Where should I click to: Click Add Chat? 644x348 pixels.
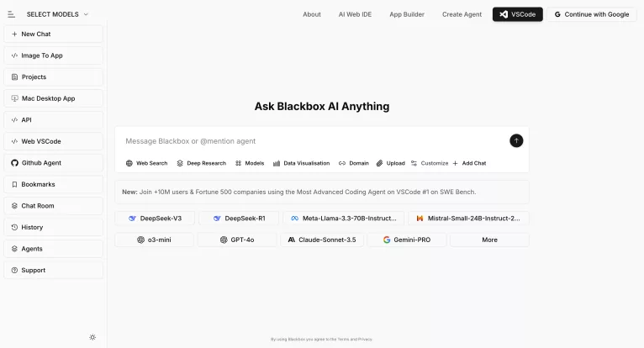tap(469, 163)
